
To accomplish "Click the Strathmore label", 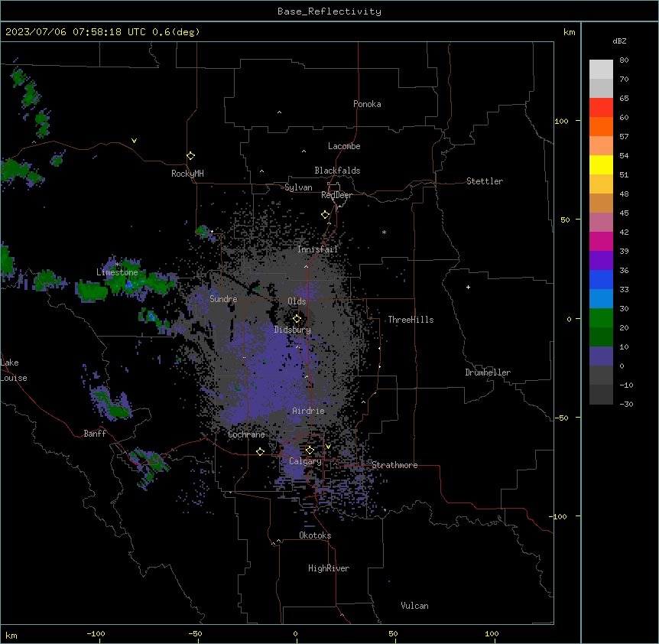I will click(394, 465).
